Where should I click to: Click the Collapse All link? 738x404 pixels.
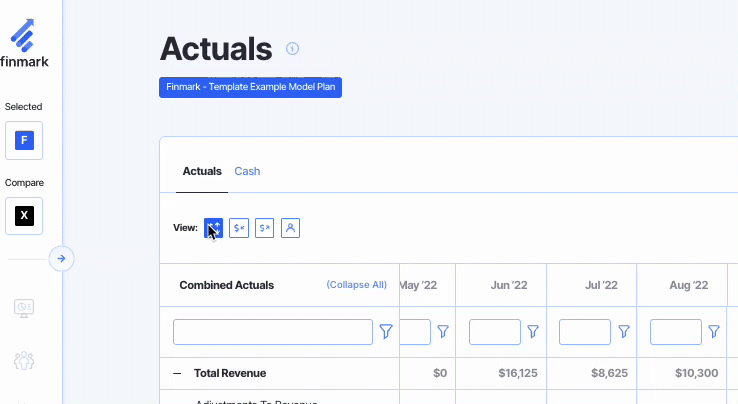coord(356,285)
